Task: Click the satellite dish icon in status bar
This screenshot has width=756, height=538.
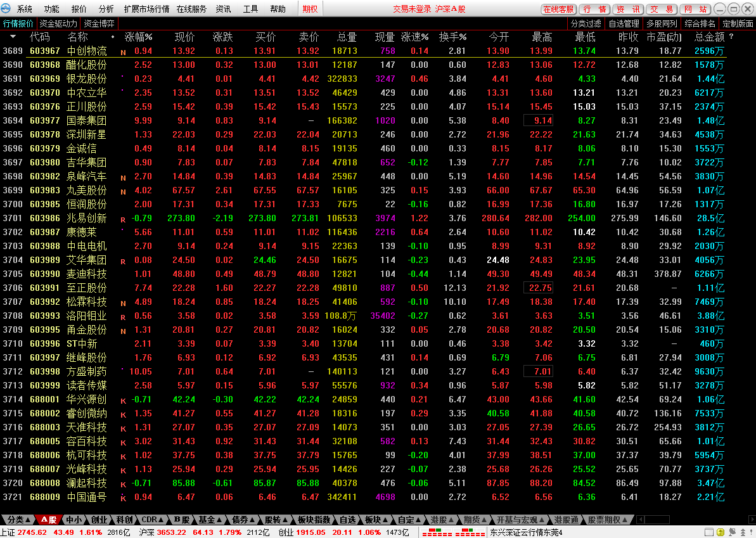Action: click(x=732, y=532)
